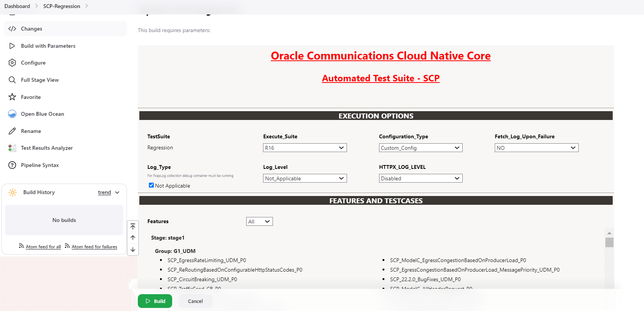
Task: Click testcase SCP_ModelC_EgressCongestionBasedOnProducerLoad_P0
Action: pyautogui.click(x=458, y=260)
